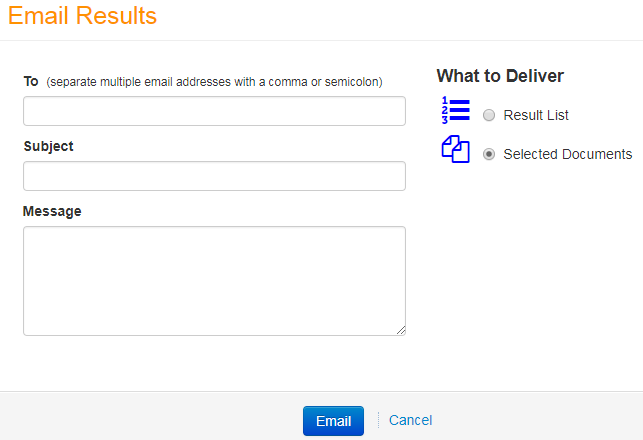The image size is (643, 440).
Task: Click inside the Message text area
Action: tap(214, 281)
